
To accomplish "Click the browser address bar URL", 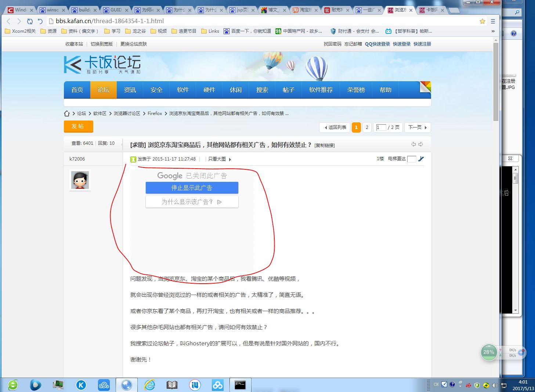I will point(110,21).
